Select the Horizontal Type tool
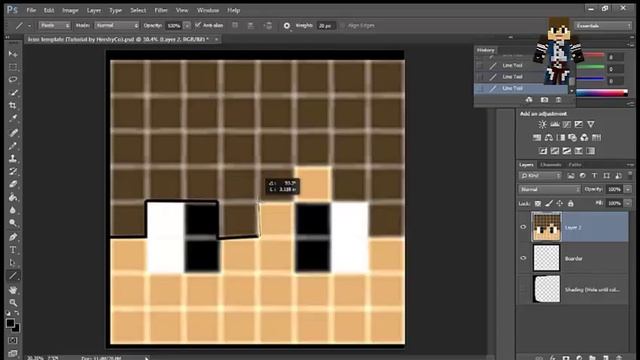640x360 pixels. (x=13, y=250)
